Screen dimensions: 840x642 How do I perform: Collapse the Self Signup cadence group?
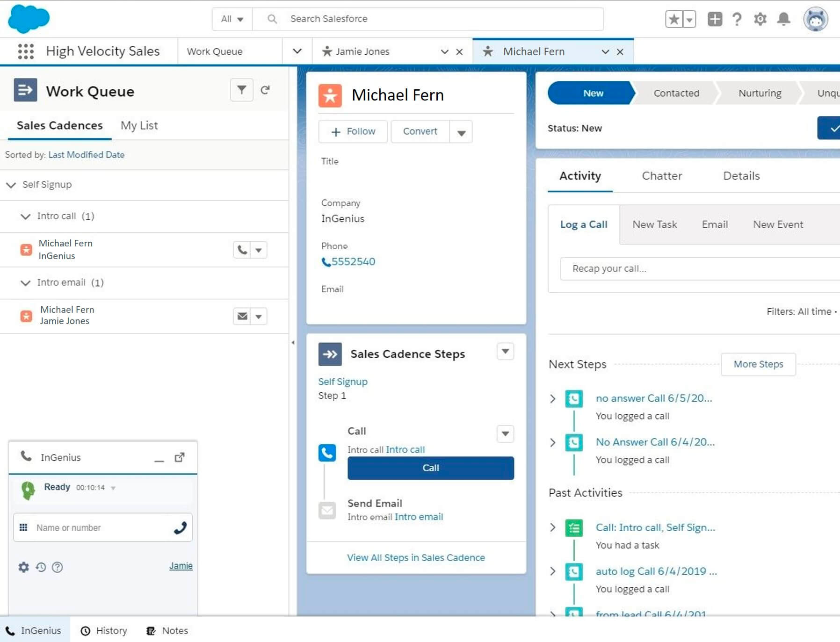tap(11, 185)
